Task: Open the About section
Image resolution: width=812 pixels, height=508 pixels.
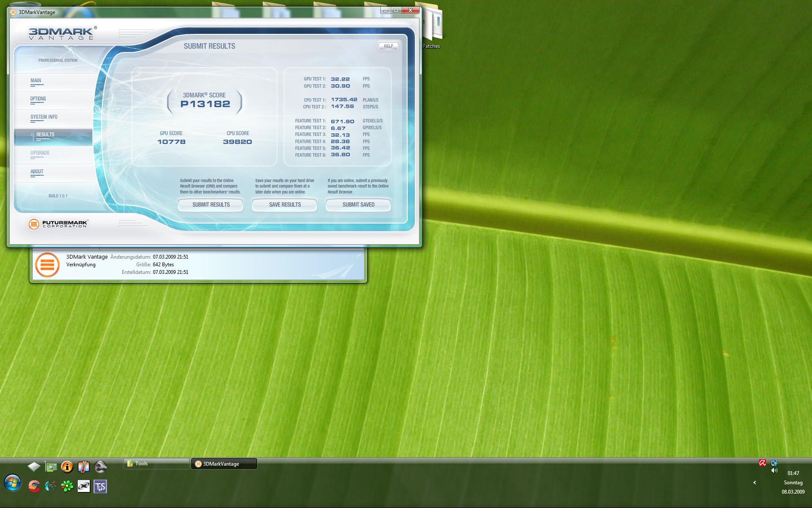Action: point(37,171)
